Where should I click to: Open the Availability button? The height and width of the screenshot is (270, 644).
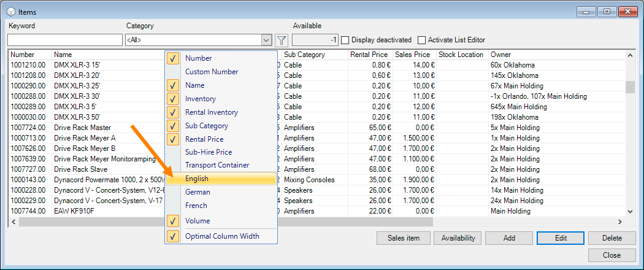tap(458, 238)
